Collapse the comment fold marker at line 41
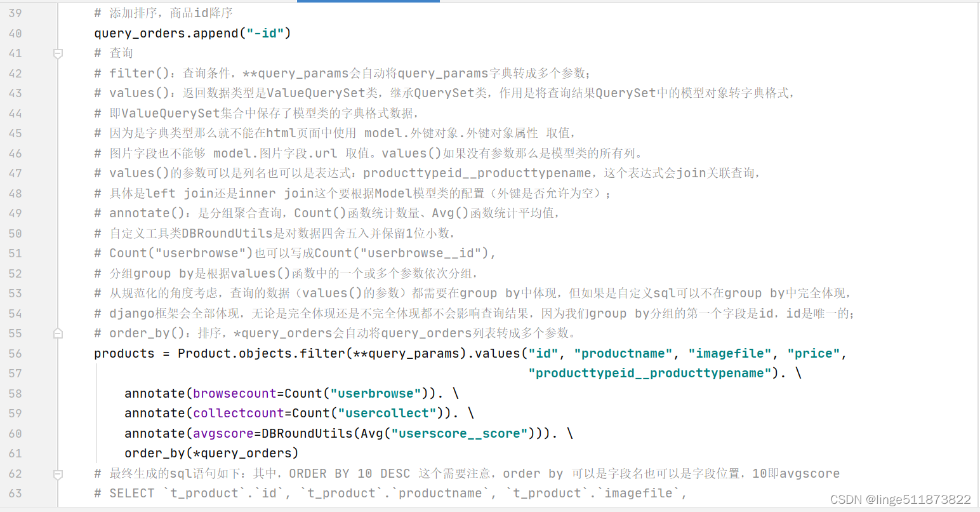Image resolution: width=980 pixels, height=512 pixels. click(58, 53)
